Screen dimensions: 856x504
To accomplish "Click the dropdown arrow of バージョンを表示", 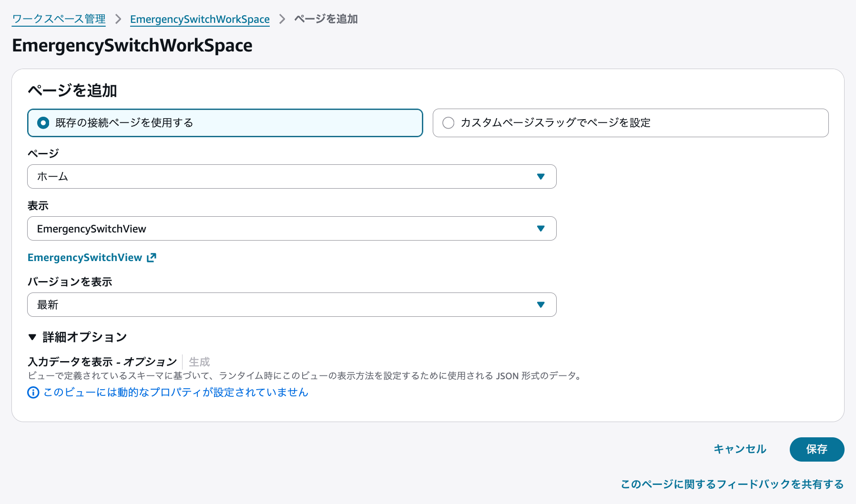I will point(540,304).
